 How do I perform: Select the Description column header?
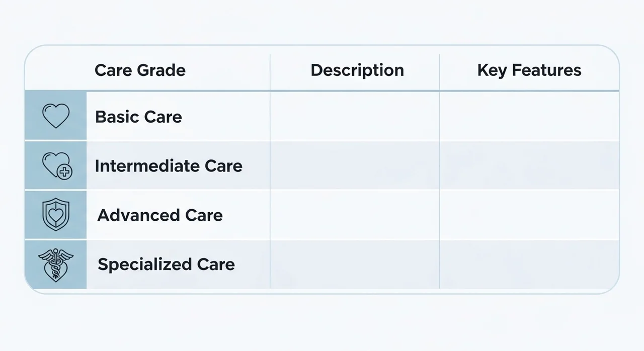pyautogui.click(x=357, y=70)
